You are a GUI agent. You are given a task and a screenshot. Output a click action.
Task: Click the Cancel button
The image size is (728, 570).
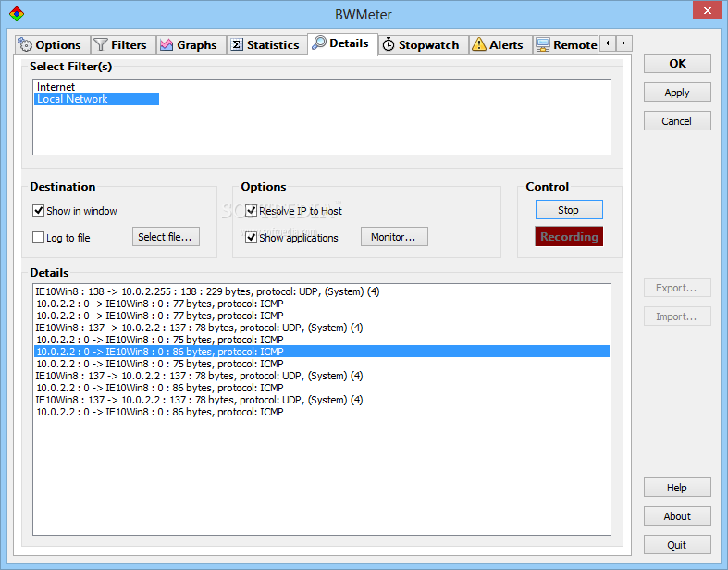(677, 121)
